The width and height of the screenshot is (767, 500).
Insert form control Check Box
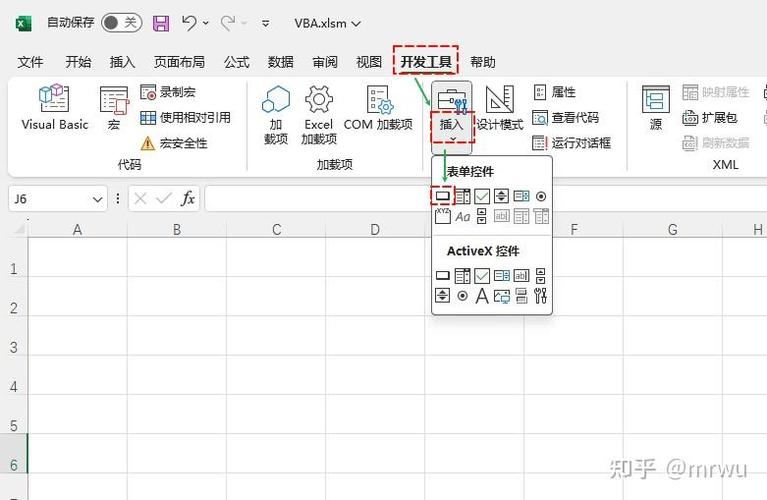(482, 196)
